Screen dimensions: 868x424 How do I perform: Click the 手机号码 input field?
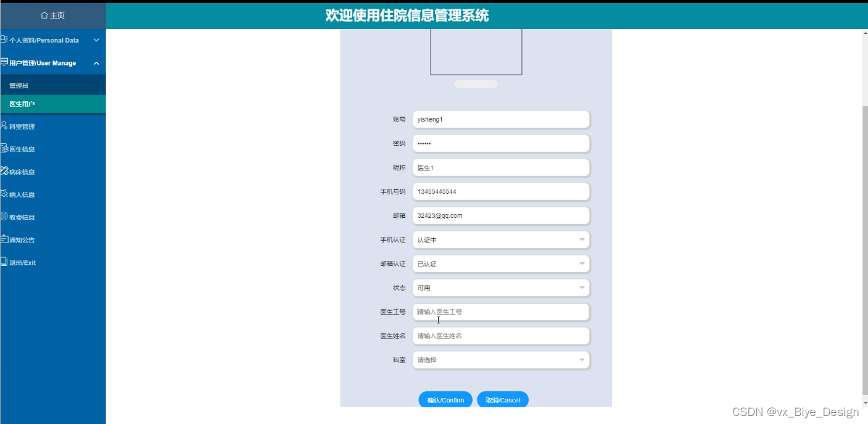[x=501, y=191]
